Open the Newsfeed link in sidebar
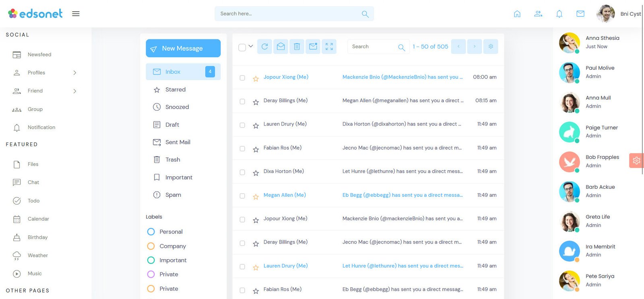 click(x=39, y=55)
